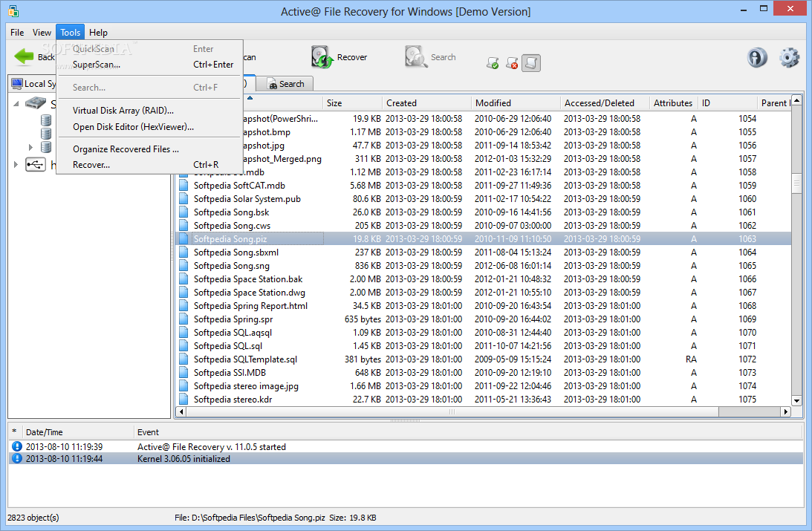This screenshot has height=531, width=812.
Task: Select log entry Kernel 3.06.05 initialized
Action: tap(406, 458)
